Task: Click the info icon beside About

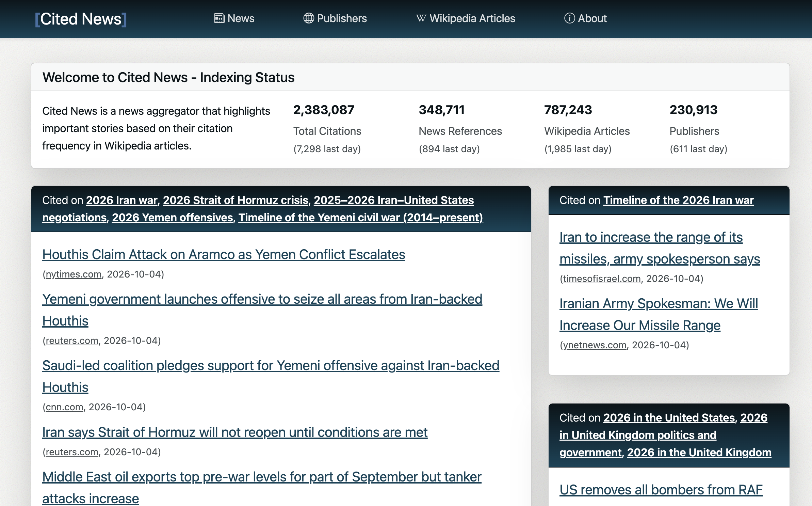Action: pyautogui.click(x=569, y=18)
